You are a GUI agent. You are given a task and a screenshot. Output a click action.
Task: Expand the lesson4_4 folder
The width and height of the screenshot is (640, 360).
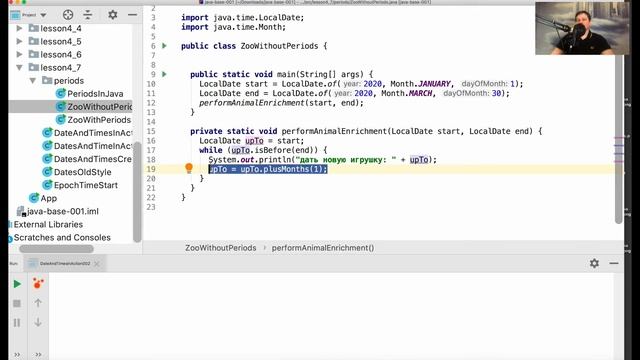(19, 29)
